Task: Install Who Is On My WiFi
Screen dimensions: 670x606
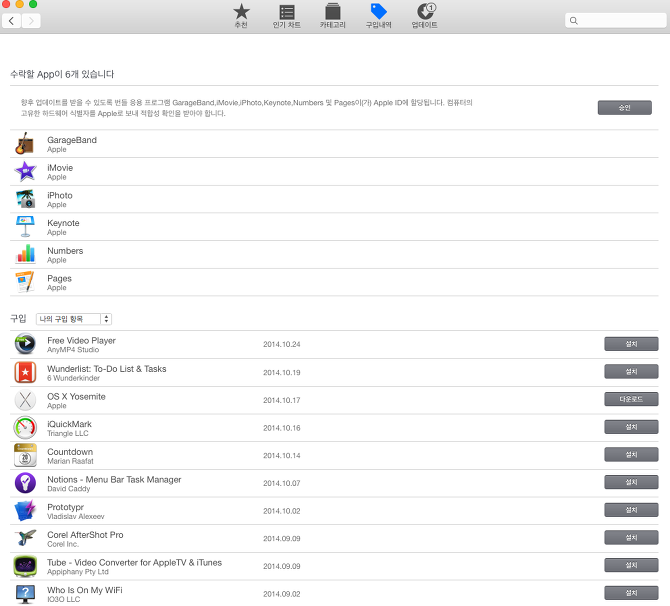Action: point(631,593)
